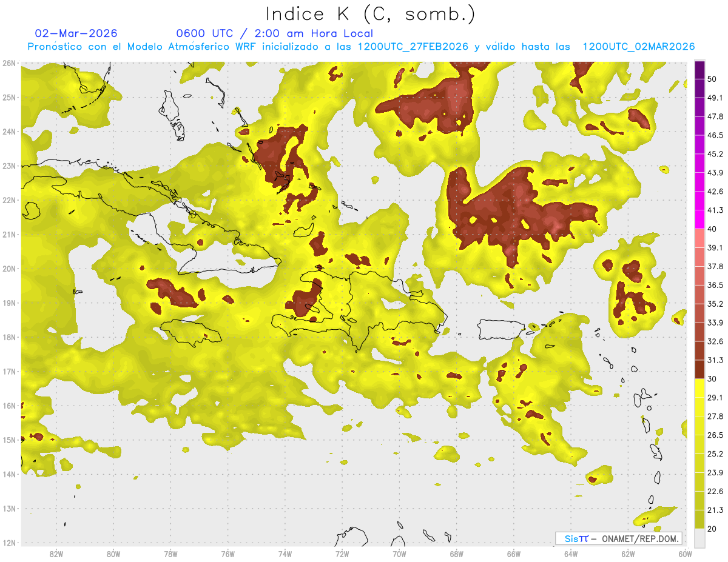Click the "78W" longitude label
Screen dimensions: 728x562
click(170, 554)
